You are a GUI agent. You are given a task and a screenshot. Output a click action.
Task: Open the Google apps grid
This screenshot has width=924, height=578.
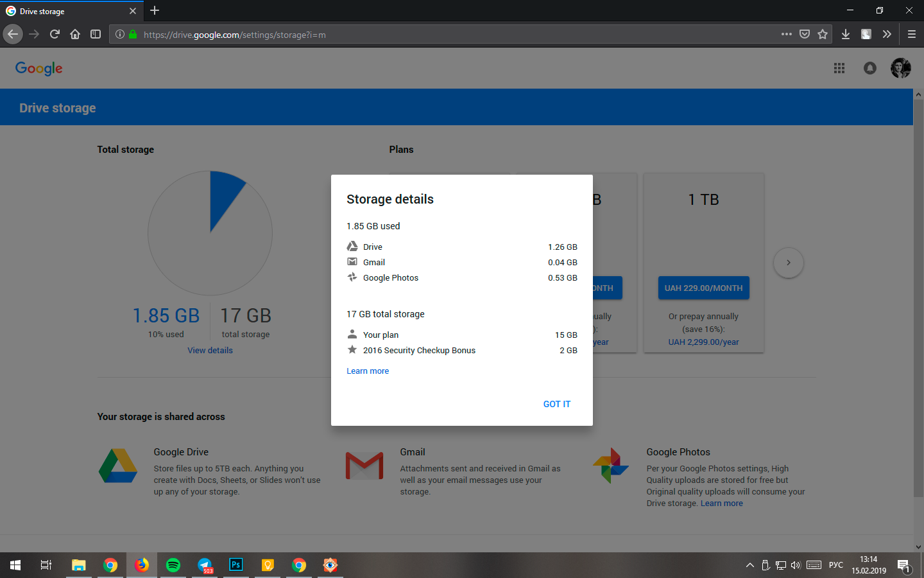(839, 68)
